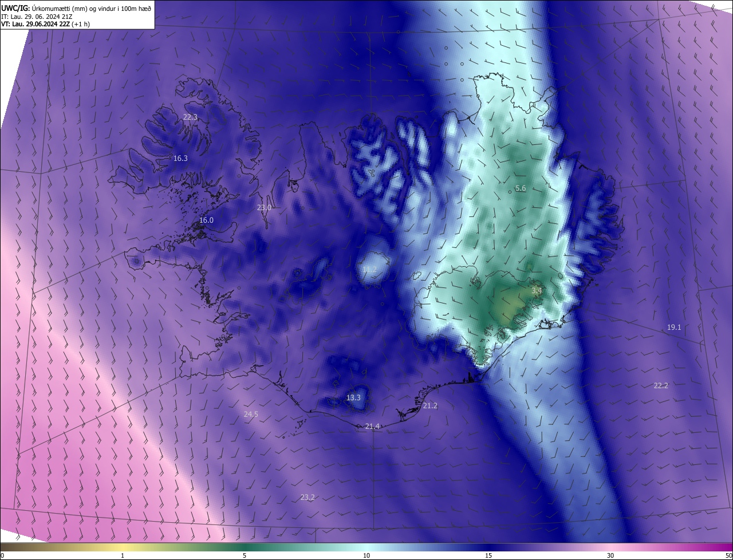Click the 30 tick on the colour scale

coord(610,555)
